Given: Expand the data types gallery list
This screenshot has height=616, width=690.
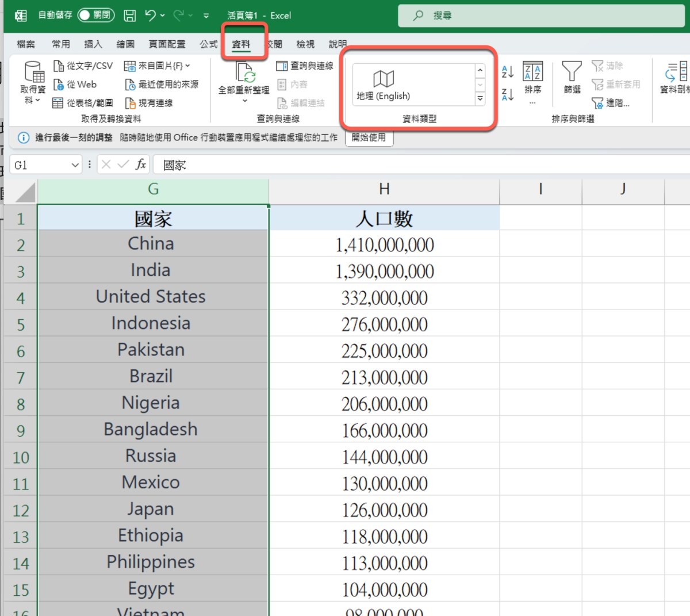Looking at the screenshot, I should (x=480, y=99).
